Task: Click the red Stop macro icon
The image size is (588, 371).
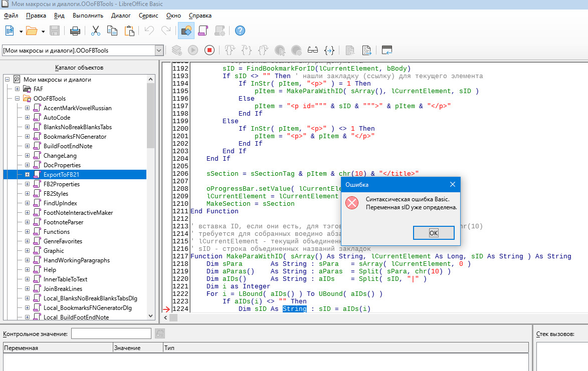Action: 210,50
